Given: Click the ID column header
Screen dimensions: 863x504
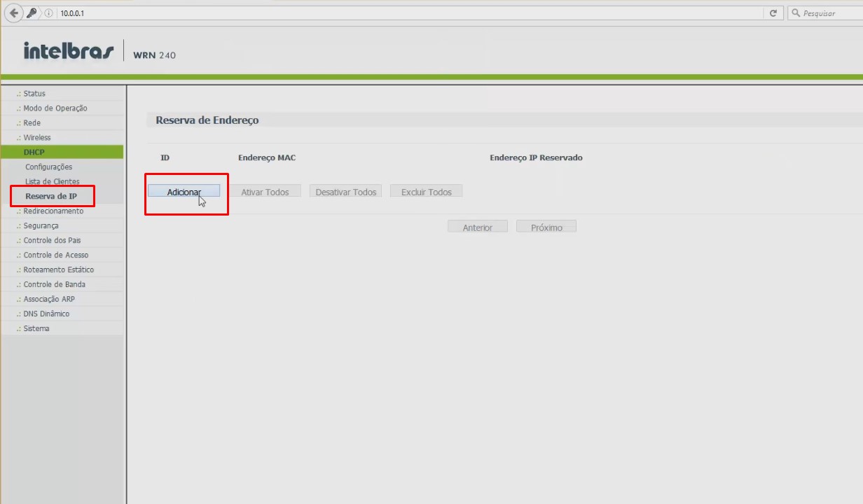Looking at the screenshot, I should click(165, 157).
